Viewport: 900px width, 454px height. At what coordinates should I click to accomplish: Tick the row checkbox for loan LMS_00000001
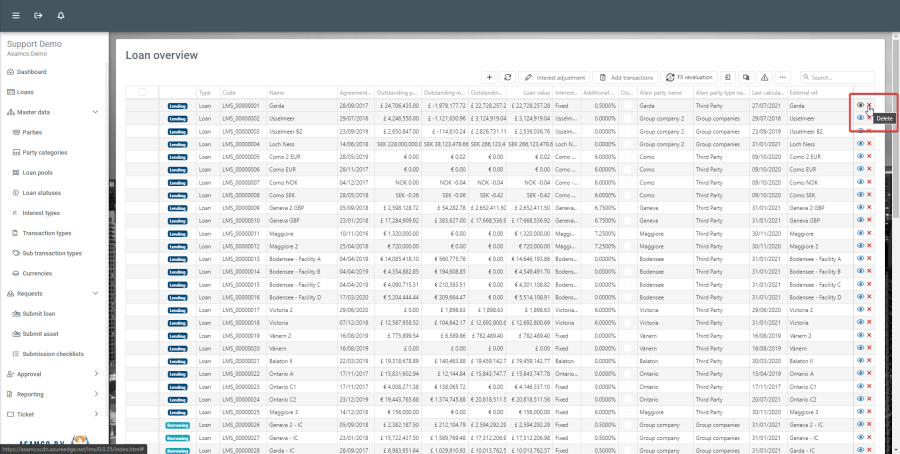142,105
